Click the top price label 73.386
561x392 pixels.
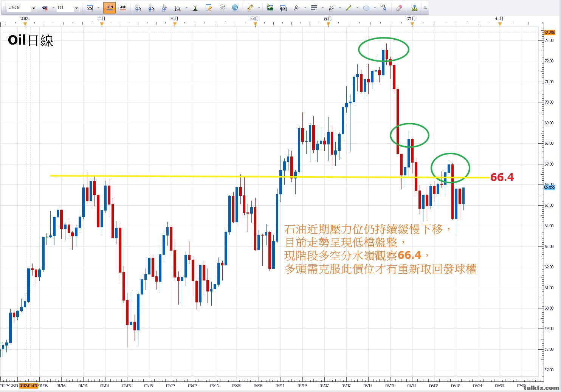pos(549,33)
